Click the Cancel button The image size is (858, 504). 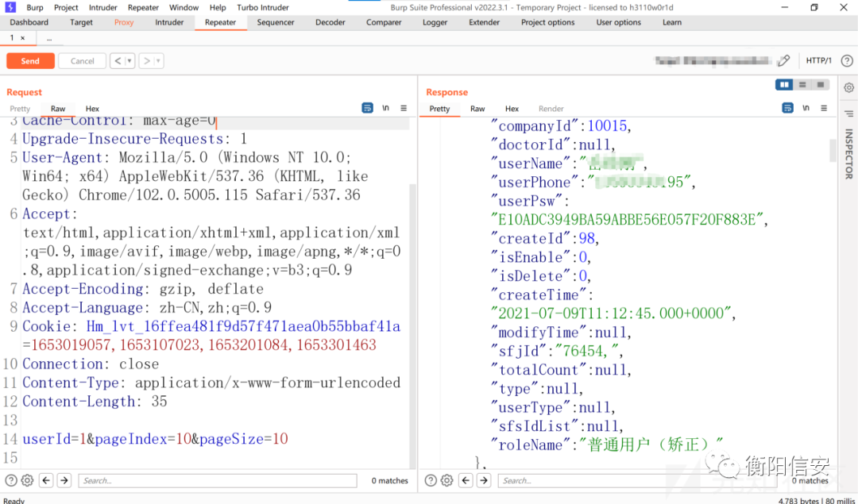pyautogui.click(x=82, y=60)
